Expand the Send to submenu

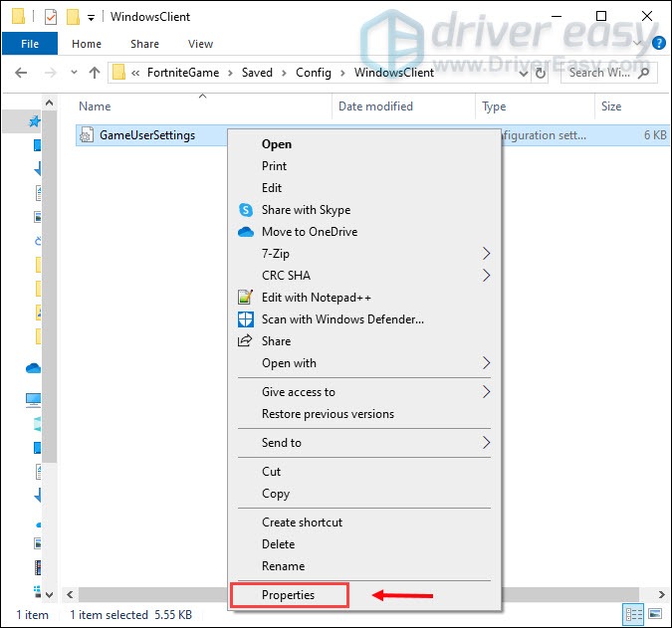pos(364,443)
